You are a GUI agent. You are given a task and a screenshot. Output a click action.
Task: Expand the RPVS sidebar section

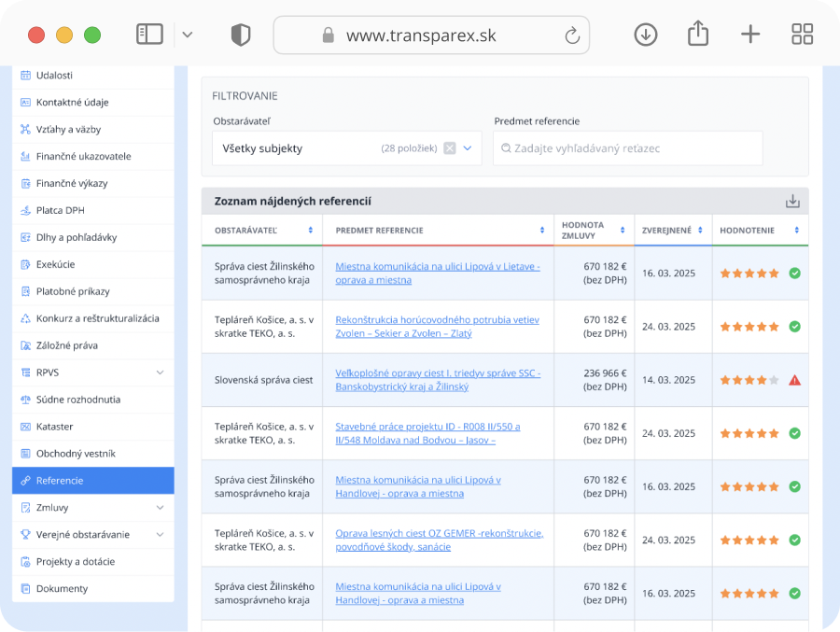click(160, 372)
